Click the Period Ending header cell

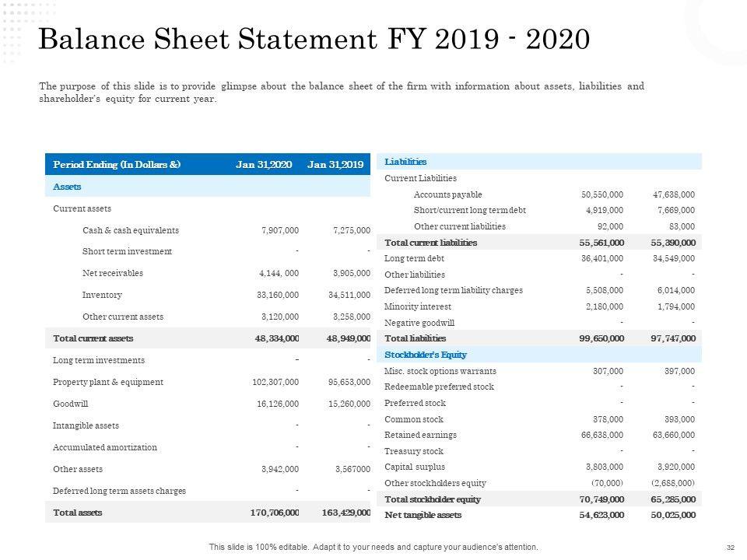coord(117,164)
